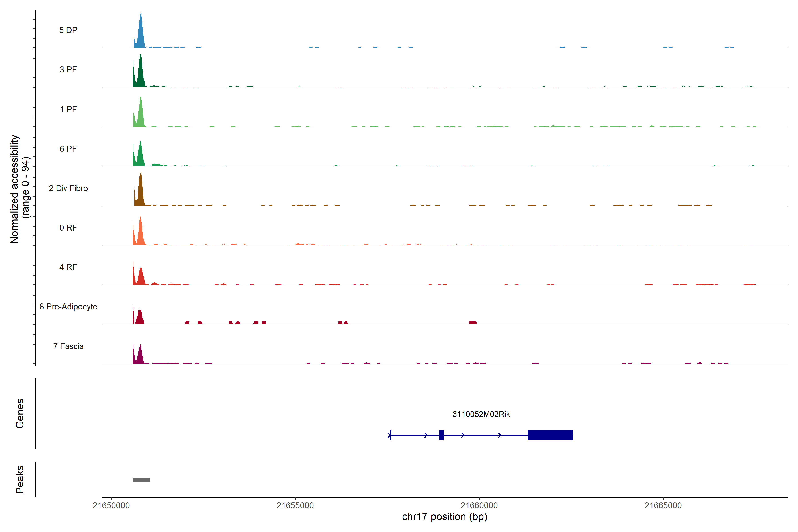The height and width of the screenshot is (532, 798).
Task: Click the 8 Pre-Adipocyte track label
Action: click(68, 307)
